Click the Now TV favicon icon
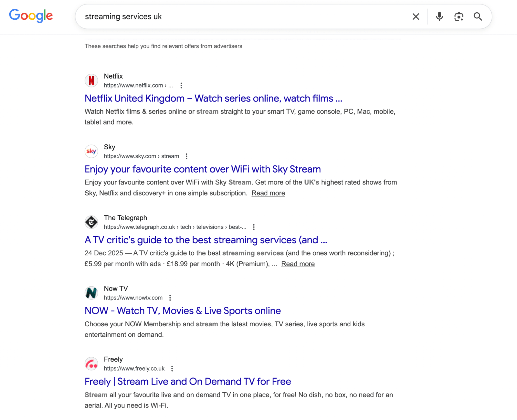The height and width of the screenshot is (420, 517). (91, 293)
